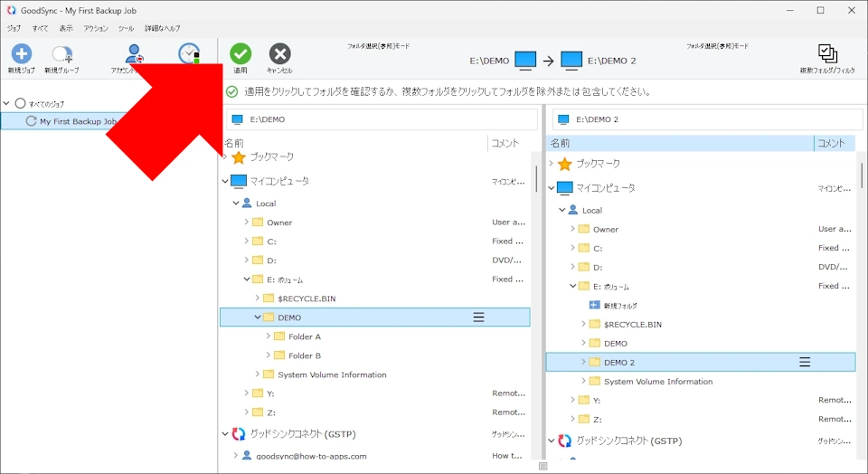868x474 pixels.
Task: Click the sync direction arrow between the folders
Action: (548, 61)
